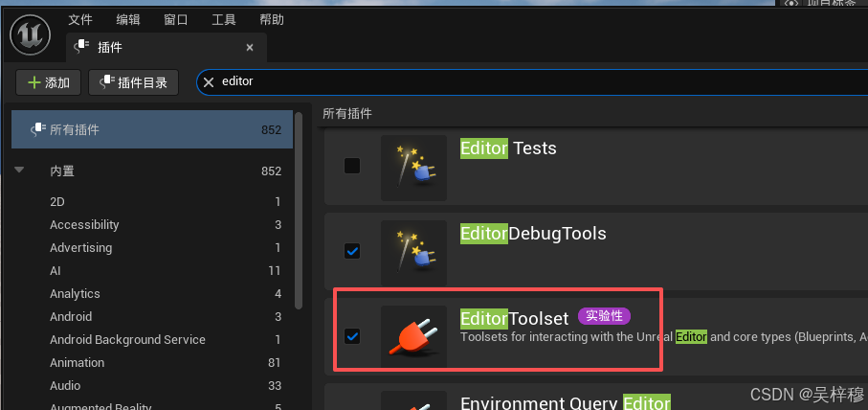Click the category list scrollbar
This screenshot has width=868, height=410.
tap(299, 211)
